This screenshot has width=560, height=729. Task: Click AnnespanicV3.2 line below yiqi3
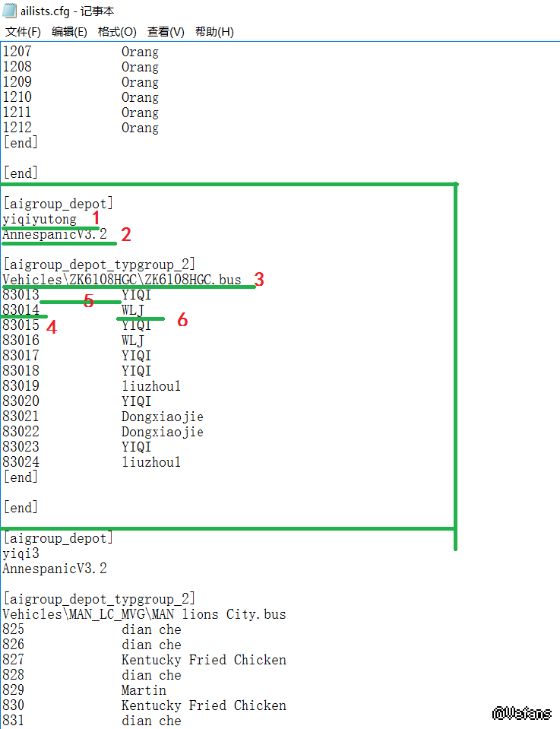tap(55, 569)
